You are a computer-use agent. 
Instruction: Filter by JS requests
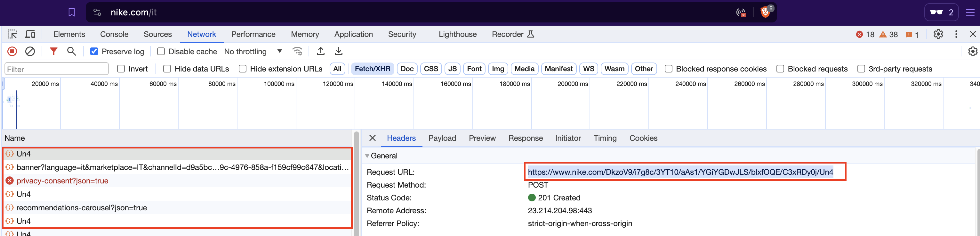(x=452, y=69)
